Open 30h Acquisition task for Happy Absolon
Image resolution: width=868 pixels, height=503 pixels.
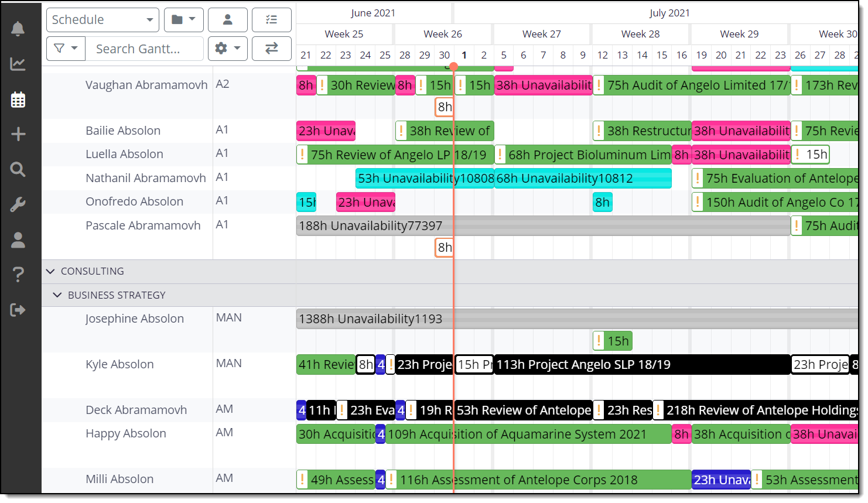[336, 434]
